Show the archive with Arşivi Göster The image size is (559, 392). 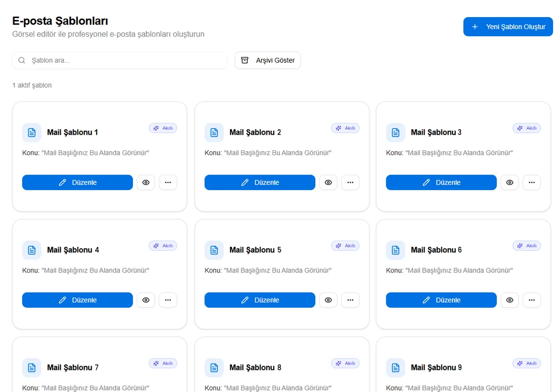coord(268,60)
